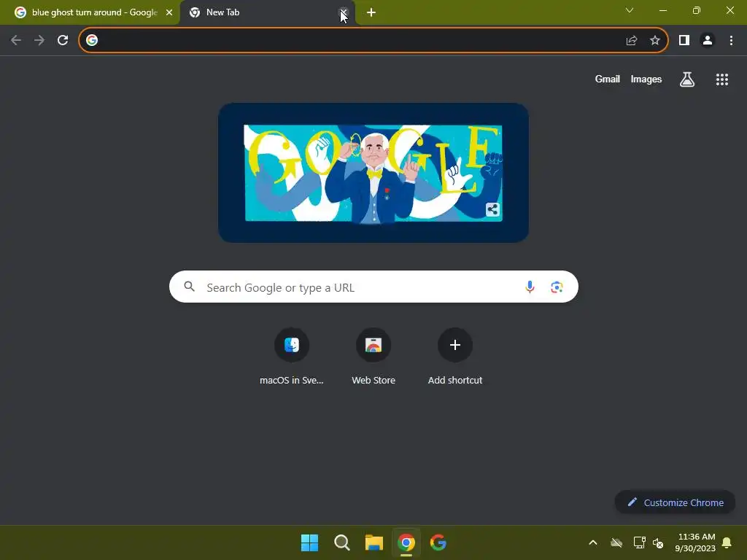
Task: Open a new tab with the plus button
Action: pos(371,12)
